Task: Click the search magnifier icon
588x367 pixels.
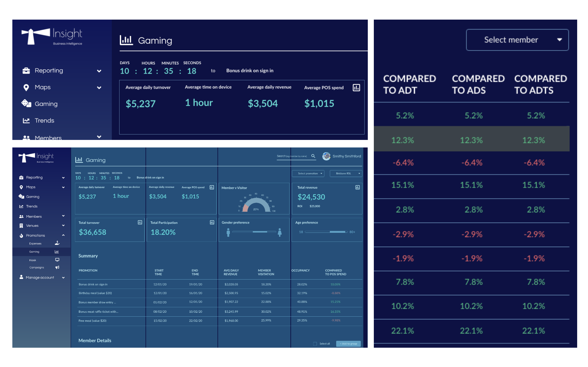Action: 313,156
